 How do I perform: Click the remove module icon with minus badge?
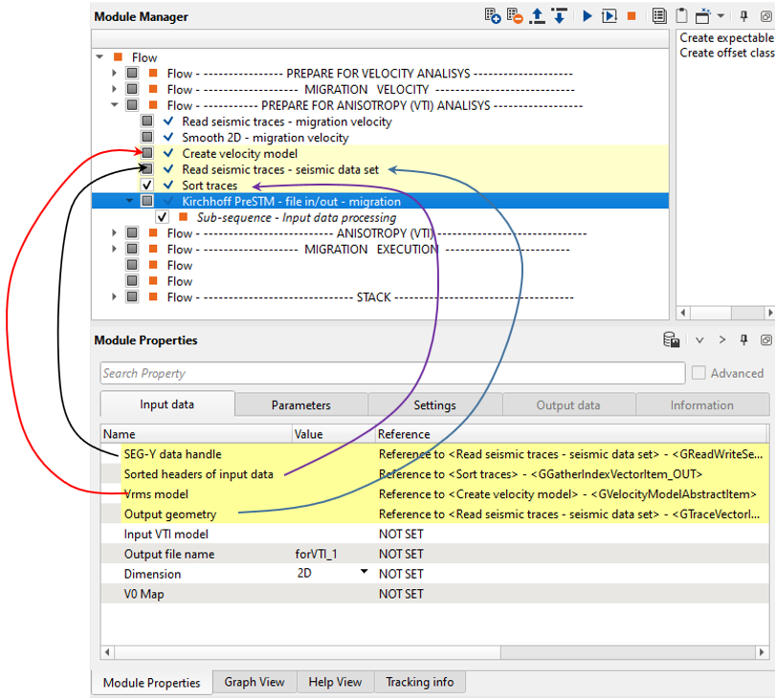point(515,16)
